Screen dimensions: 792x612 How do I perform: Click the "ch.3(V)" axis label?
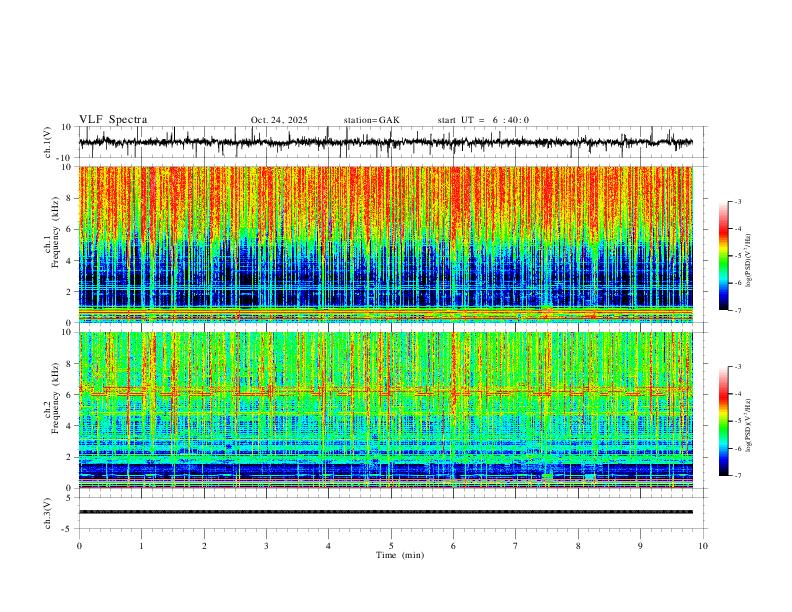[48, 513]
